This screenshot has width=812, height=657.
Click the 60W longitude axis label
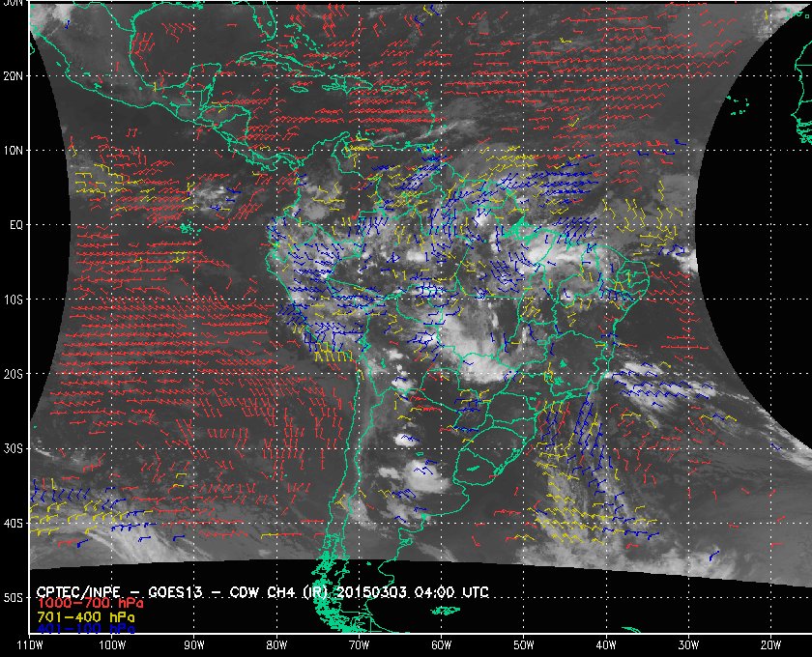[x=441, y=645]
